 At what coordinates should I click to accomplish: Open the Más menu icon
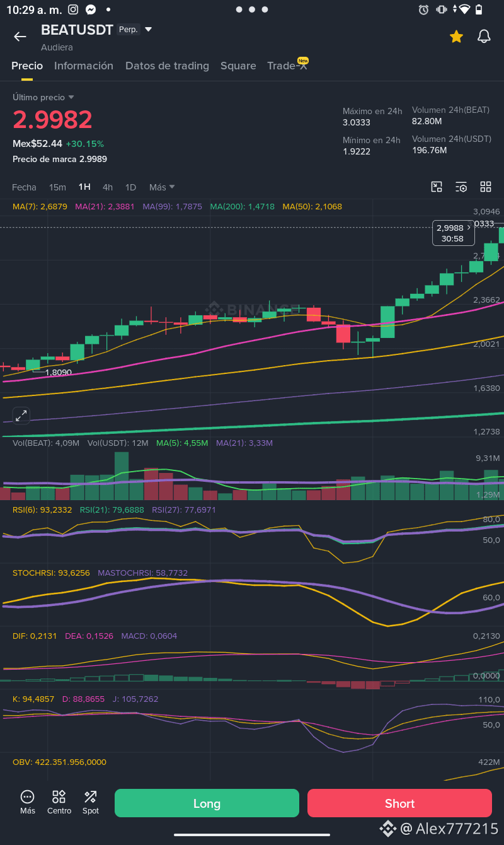(28, 802)
